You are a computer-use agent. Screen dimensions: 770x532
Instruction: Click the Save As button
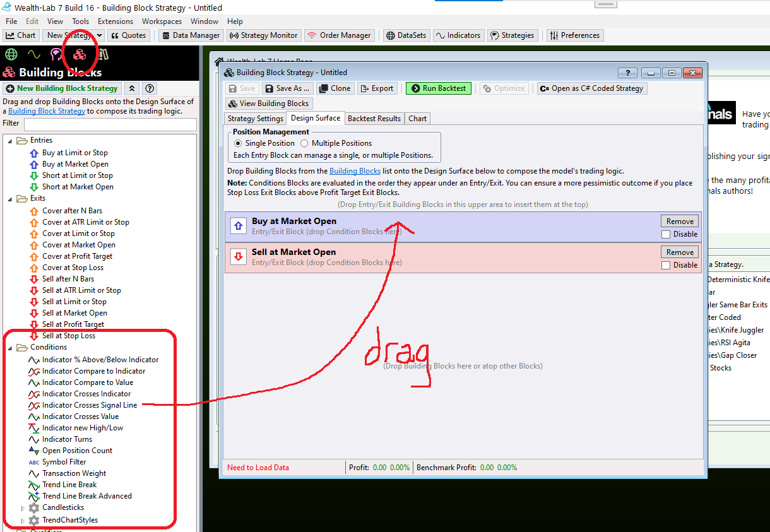click(287, 88)
